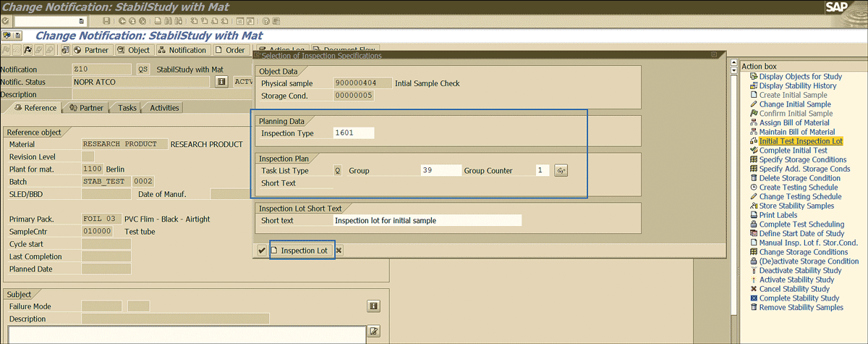Click the Last Page navigation icon
The width and height of the screenshot is (868, 344).
225,21
